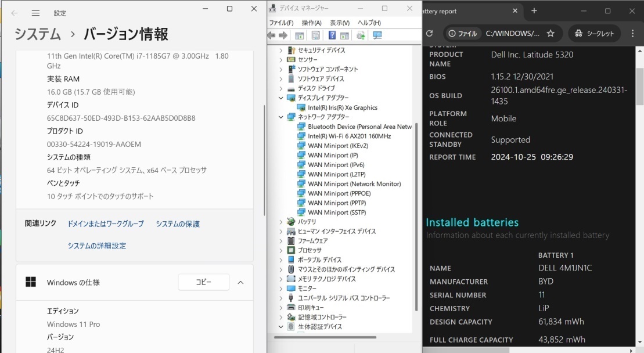
Task: Select Intel(R) Wi-Fi 6 AX201 160MHz adapter
Action: [350, 136]
